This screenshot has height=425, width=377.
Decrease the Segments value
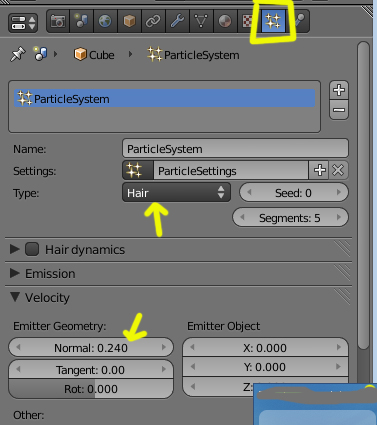point(242,217)
